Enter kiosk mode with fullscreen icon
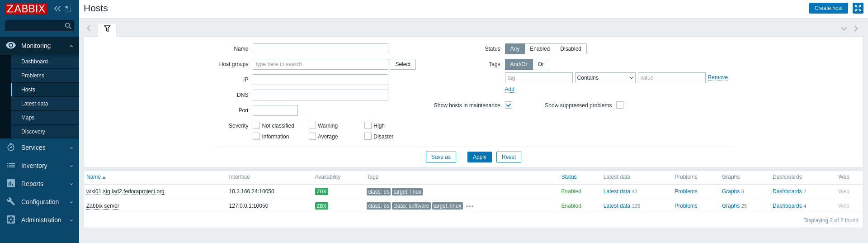 [858, 8]
